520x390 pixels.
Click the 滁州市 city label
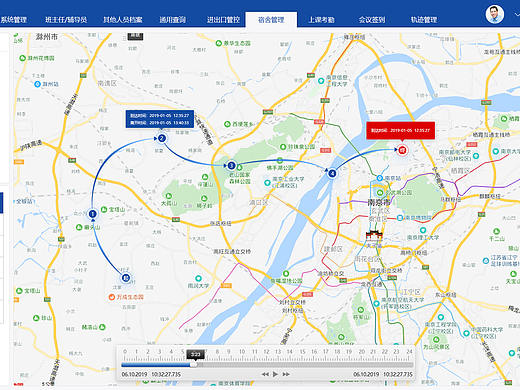47,37
